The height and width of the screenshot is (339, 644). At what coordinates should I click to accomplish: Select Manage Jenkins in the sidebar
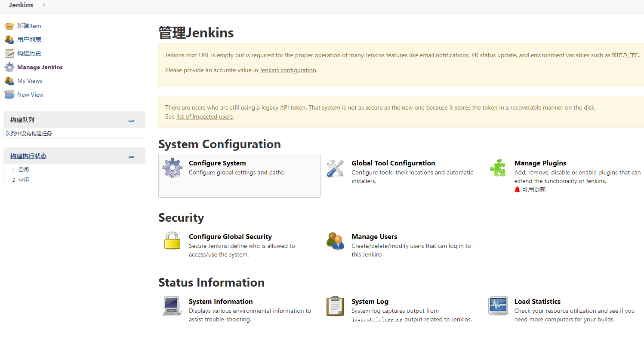click(40, 67)
